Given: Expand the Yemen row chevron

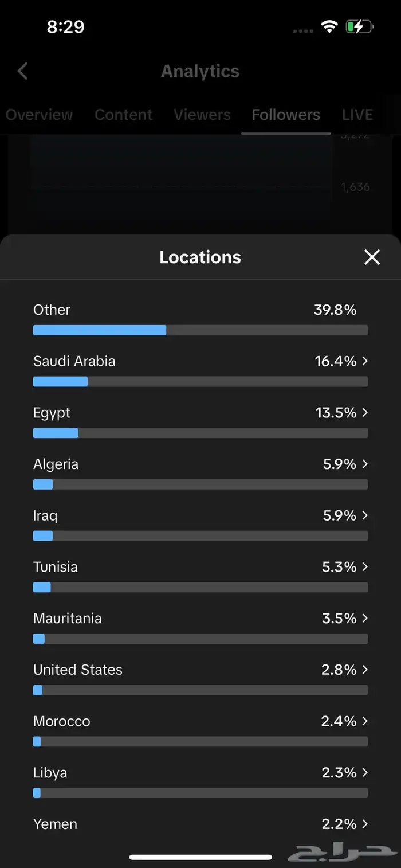Looking at the screenshot, I should pos(365,824).
